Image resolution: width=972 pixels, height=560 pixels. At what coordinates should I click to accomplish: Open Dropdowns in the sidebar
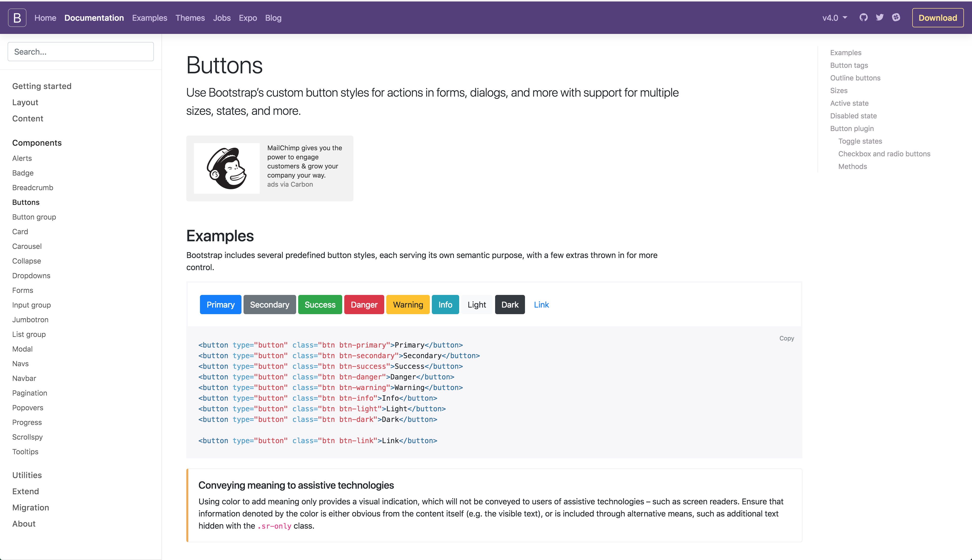[x=31, y=275]
